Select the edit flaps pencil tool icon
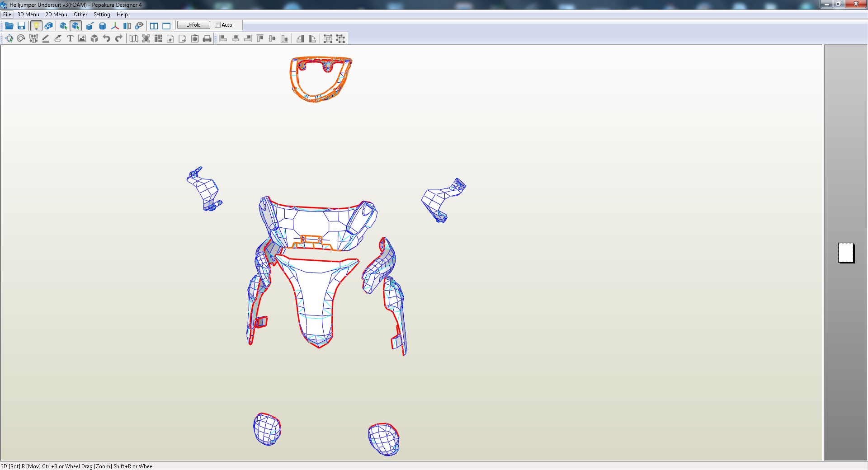Image resolution: width=868 pixels, height=470 pixels. (x=46, y=38)
